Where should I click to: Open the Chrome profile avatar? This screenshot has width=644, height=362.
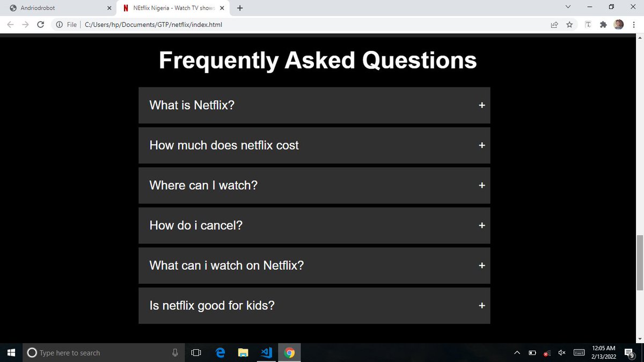(619, 25)
